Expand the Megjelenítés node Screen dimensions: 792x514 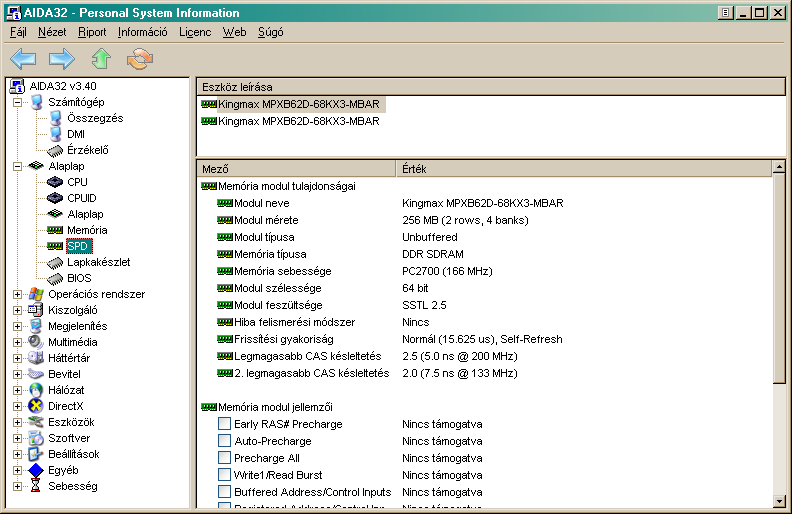pos(17,327)
